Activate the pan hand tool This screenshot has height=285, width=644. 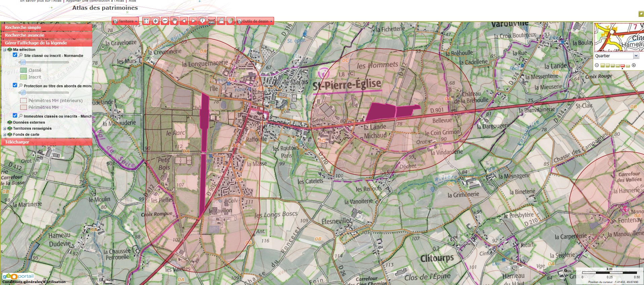175,21
